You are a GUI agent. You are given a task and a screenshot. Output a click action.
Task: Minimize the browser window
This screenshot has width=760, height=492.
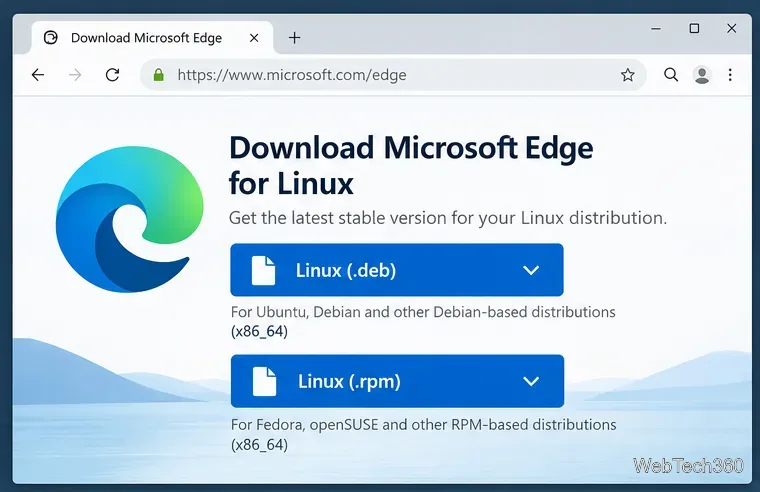pos(656,29)
